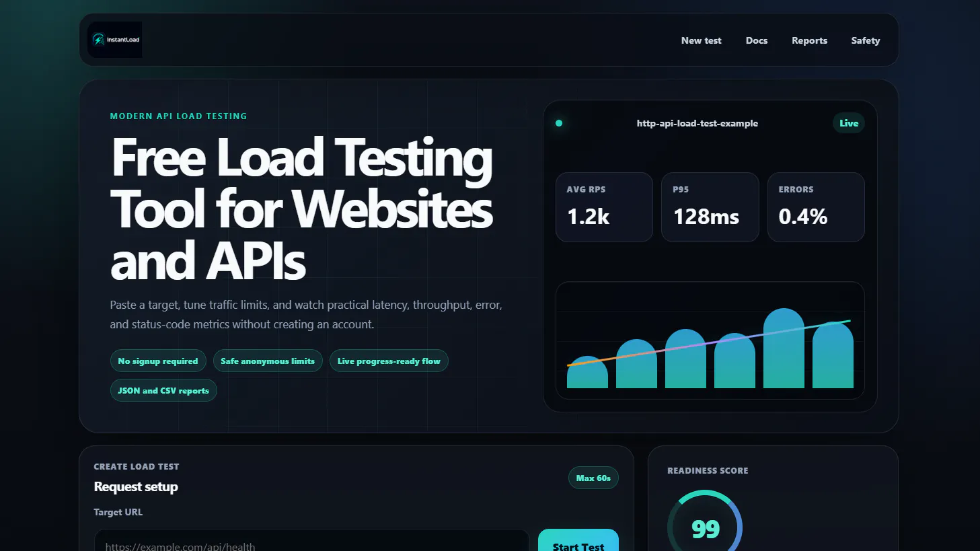Open the Reports nav link

809,40
